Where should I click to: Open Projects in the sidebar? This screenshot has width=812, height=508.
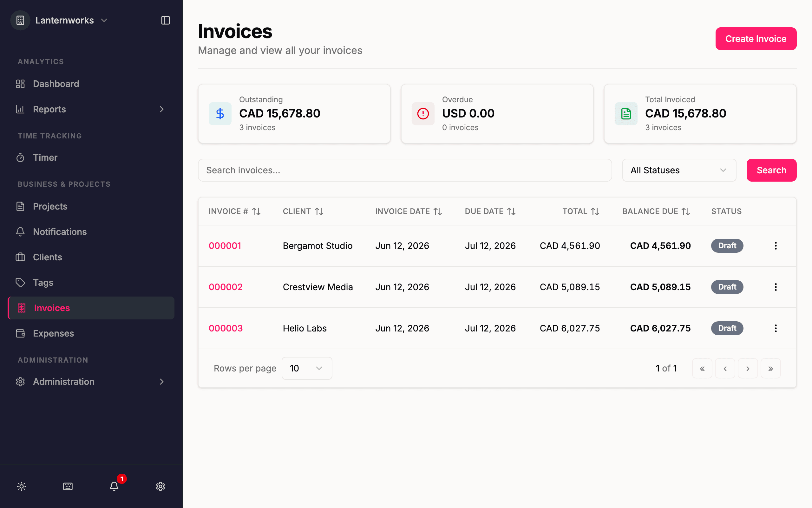pyautogui.click(x=91, y=206)
